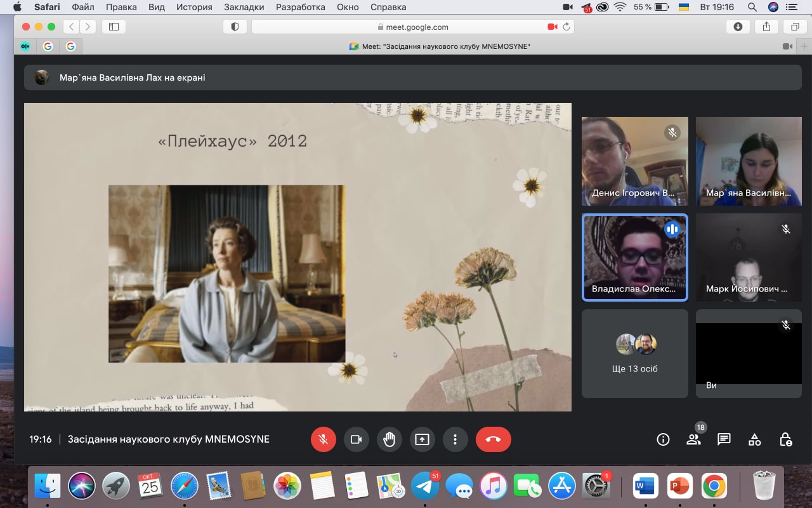Open Safari downloads dropdown
Image resolution: width=812 pixels, height=508 pixels.
click(738, 27)
